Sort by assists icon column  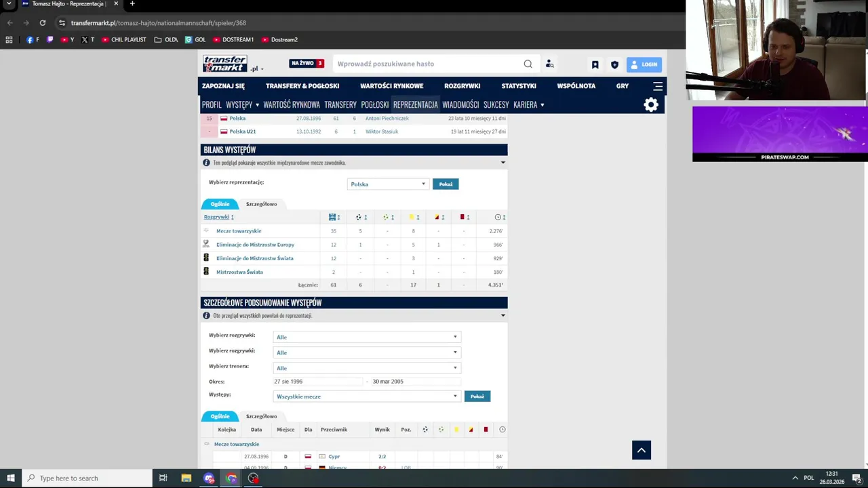[388, 217]
